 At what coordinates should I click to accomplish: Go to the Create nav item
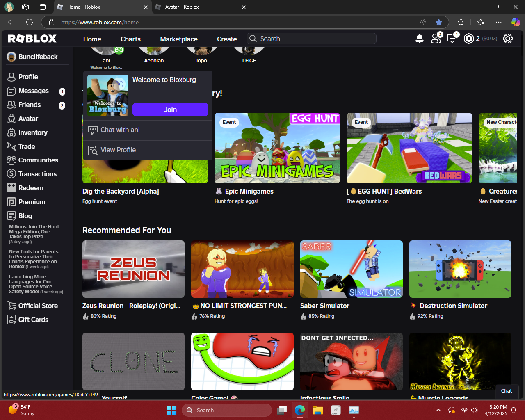coord(227,39)
